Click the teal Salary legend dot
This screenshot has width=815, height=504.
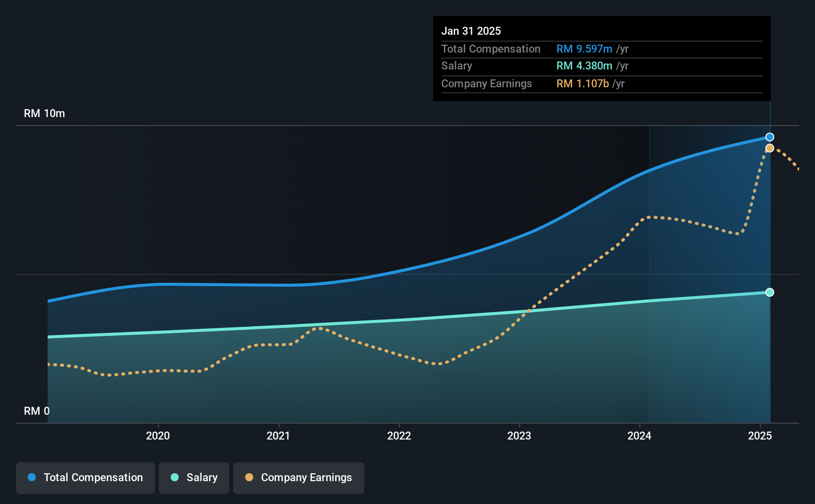[x=175, y=477]
